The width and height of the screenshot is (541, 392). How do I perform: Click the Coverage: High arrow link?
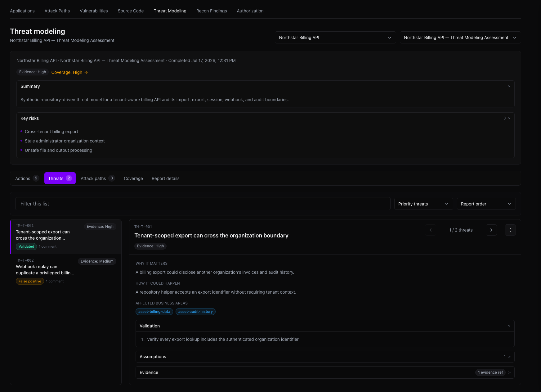(x=69, y=72)
